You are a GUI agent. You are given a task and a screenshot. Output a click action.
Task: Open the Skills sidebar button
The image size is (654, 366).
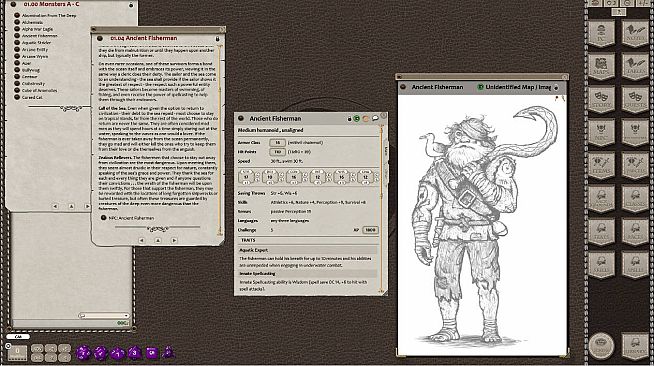click(601, 264)
